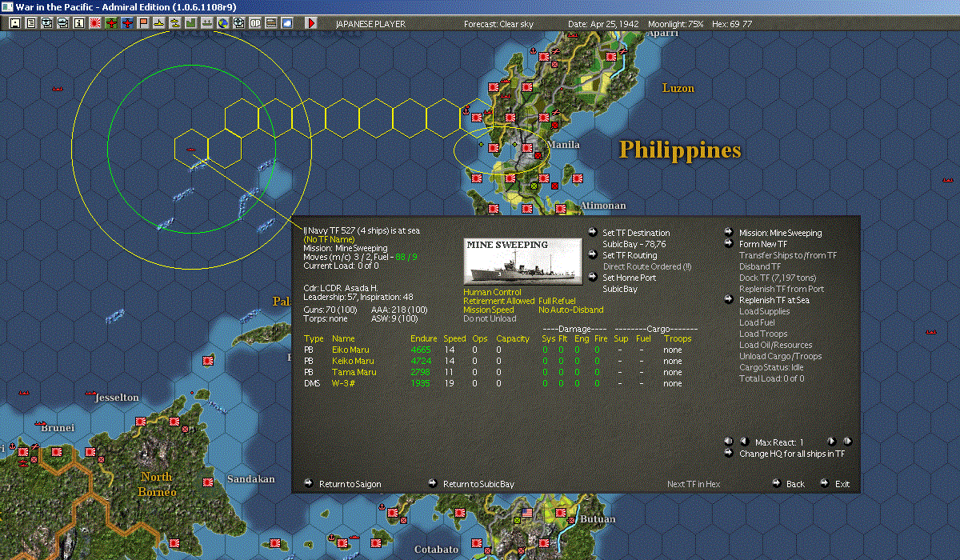This screenshot has height=560, width=960.
Task: Click the task force marker in yellow hex
Action: 190,149
